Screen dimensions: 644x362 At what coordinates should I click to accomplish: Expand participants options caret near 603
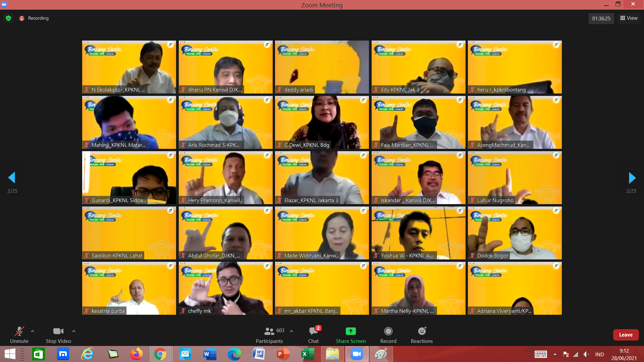coord(291,331)
